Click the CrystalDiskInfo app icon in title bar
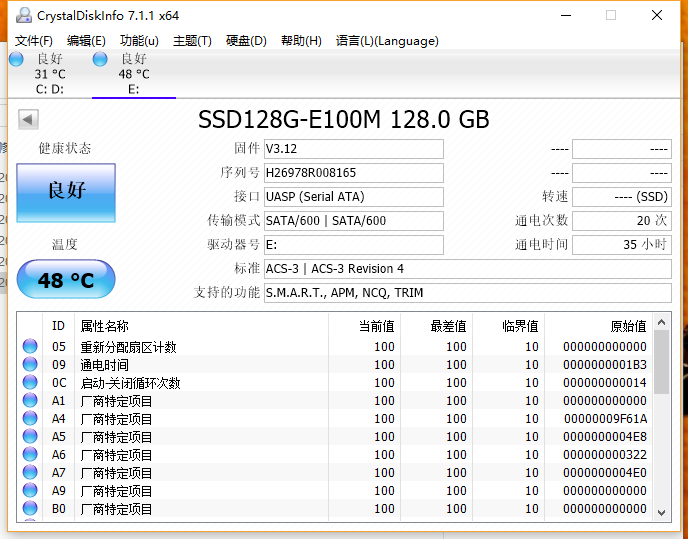This screenshot has height=539, width=688. coord(24,15)
